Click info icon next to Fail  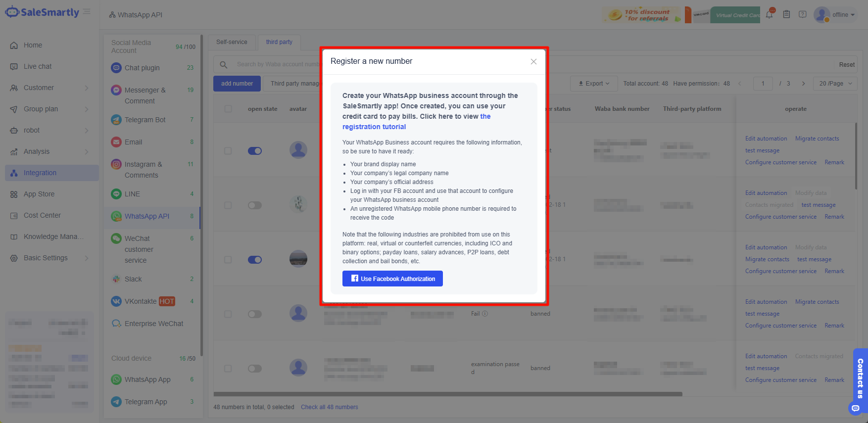tap(485, 314)
